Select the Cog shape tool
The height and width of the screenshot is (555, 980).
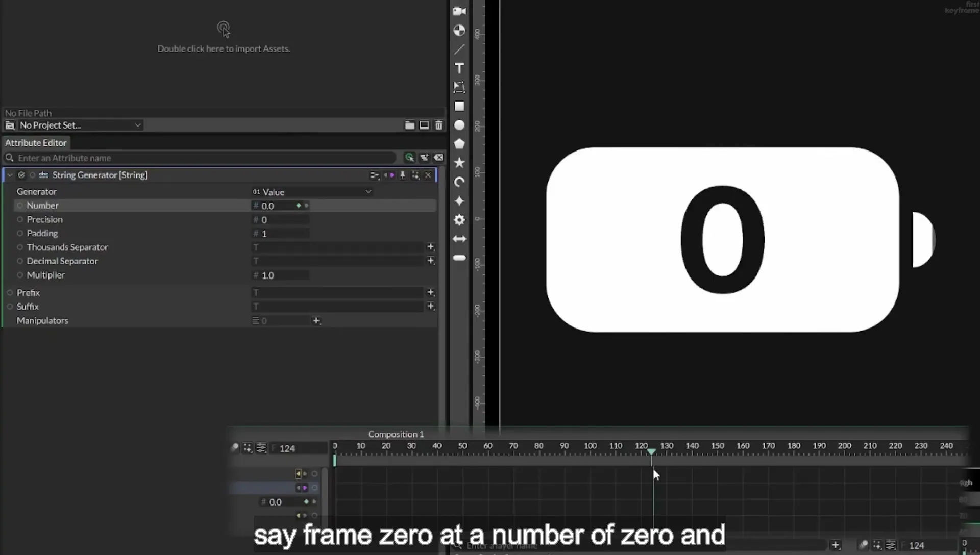coord(459,220)
